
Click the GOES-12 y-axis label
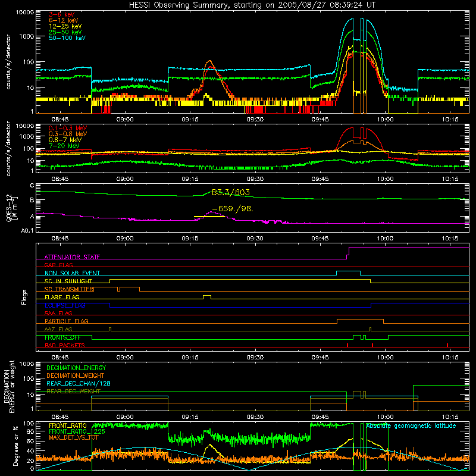11,208
